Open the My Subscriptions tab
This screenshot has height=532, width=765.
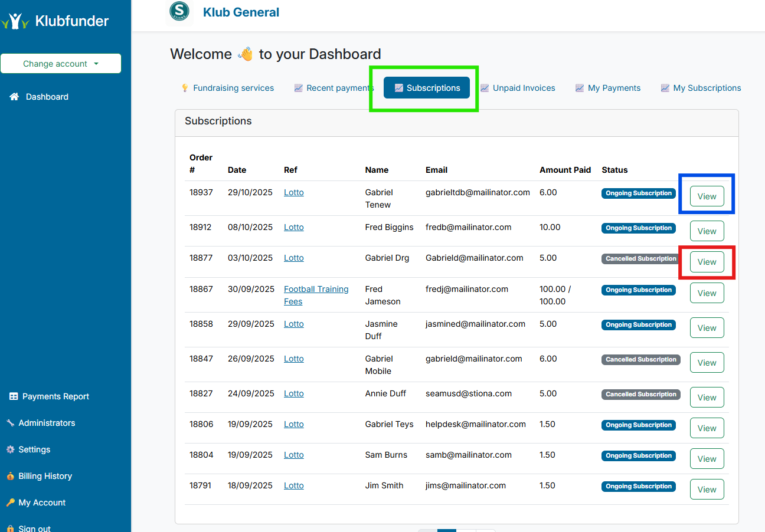click(x=707, y=87)
